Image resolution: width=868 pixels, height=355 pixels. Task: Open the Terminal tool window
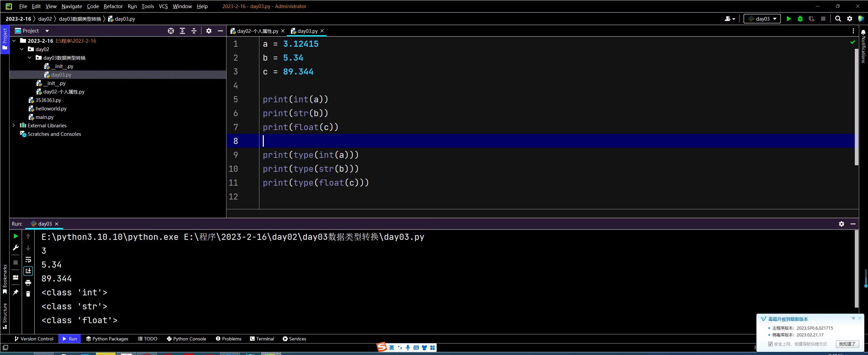coord(262,339)
